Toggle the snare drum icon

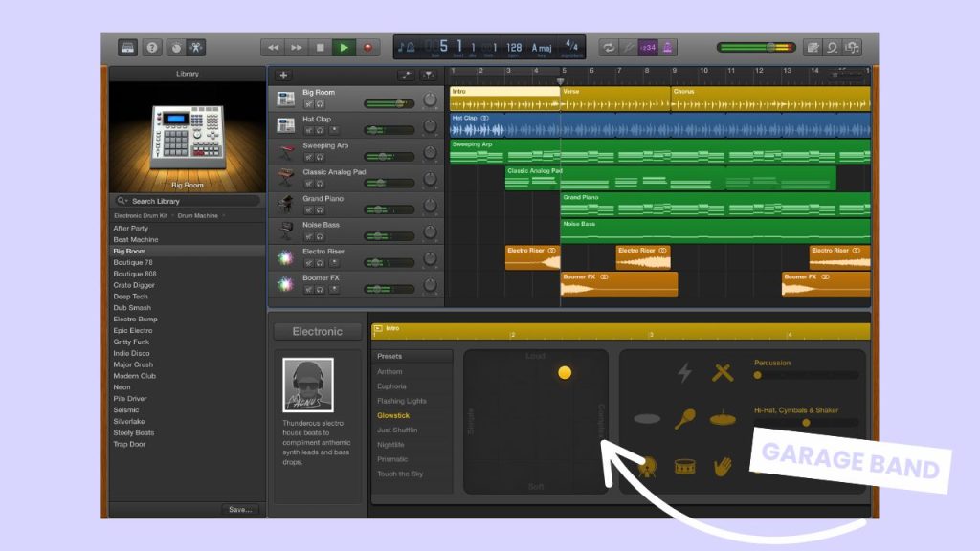685,467
